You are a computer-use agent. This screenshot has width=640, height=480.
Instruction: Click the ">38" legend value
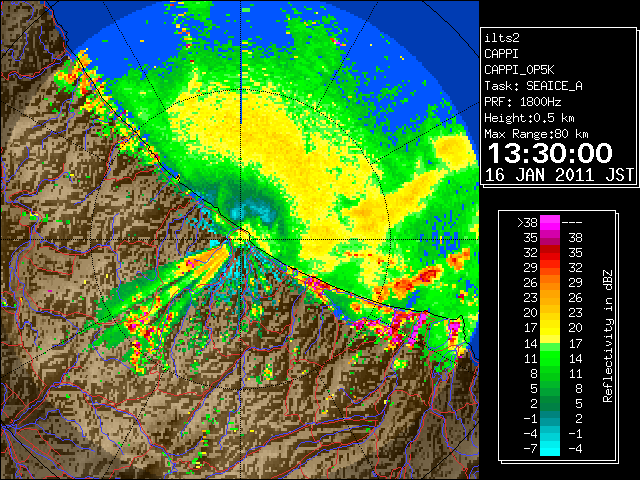pos(527,223)
